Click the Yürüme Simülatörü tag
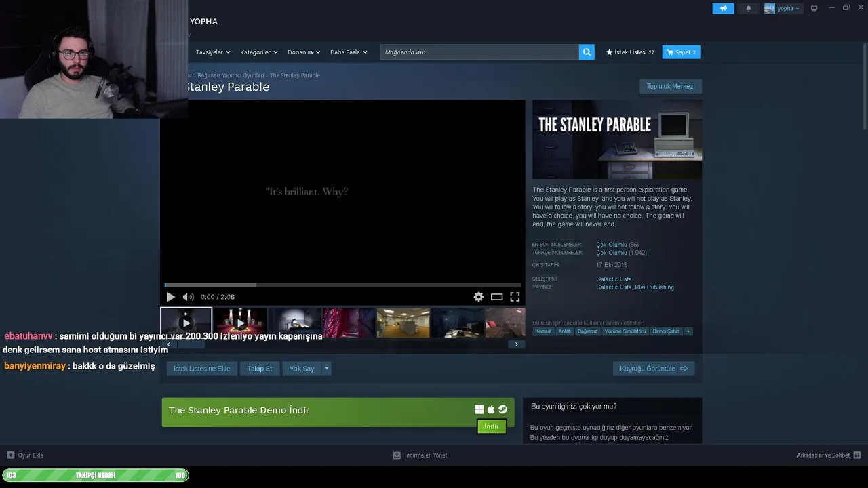Screen dimensions: 868x488 click(x=625, y=331)
